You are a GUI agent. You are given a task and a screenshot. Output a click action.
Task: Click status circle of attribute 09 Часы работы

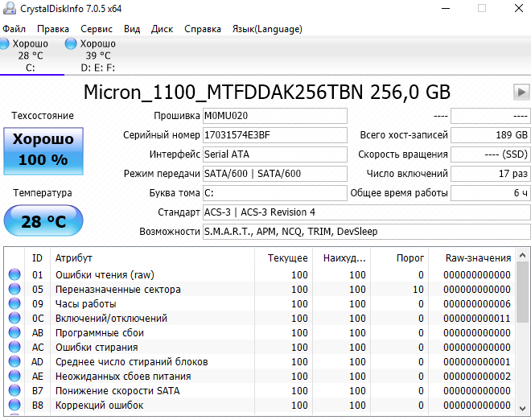tap(14, 303)
